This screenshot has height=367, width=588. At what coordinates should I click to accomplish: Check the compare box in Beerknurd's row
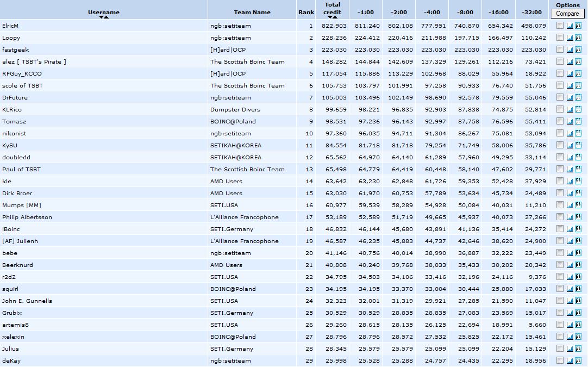tap(560, 265)
